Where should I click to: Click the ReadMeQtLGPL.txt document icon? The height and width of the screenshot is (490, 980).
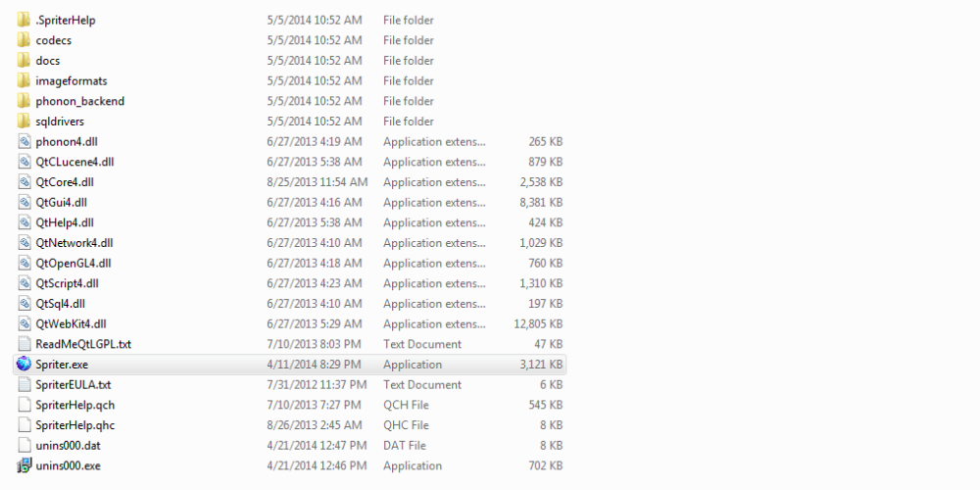point(24,344)
